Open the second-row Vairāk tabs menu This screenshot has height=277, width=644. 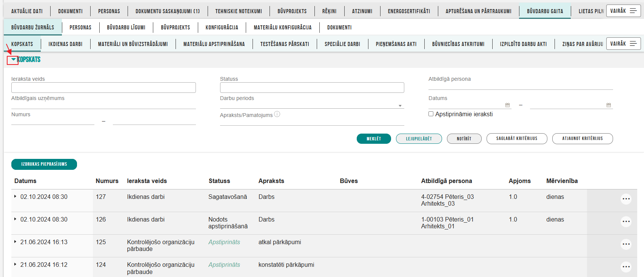pos(623,44)
